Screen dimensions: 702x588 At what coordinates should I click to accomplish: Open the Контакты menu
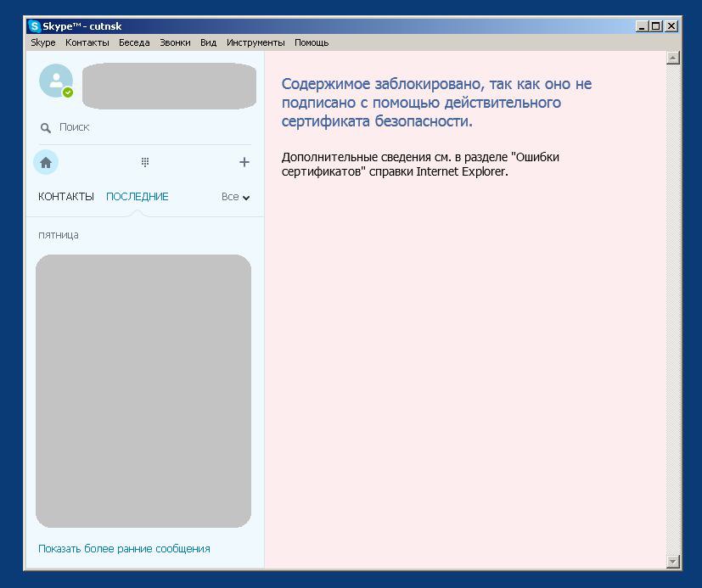pyautogui.click(x=87, y=42)
